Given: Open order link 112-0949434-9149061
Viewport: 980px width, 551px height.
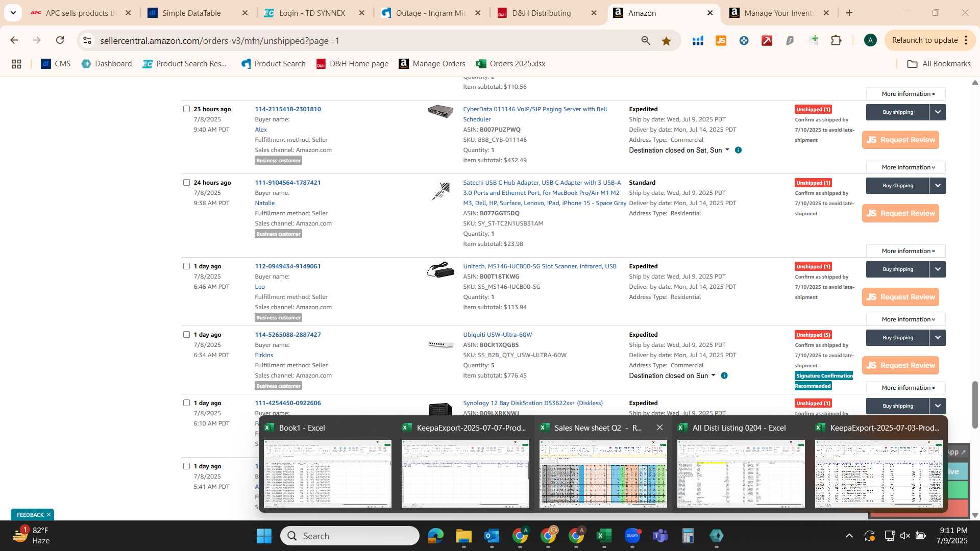Looking at the screenshot, I should 288,266.
